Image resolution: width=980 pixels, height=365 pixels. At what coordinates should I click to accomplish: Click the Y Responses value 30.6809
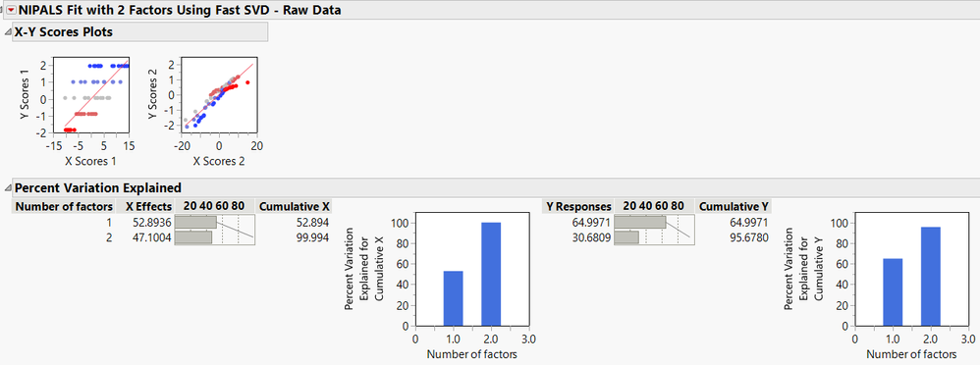pyautogui.click(x=591, y=236)
